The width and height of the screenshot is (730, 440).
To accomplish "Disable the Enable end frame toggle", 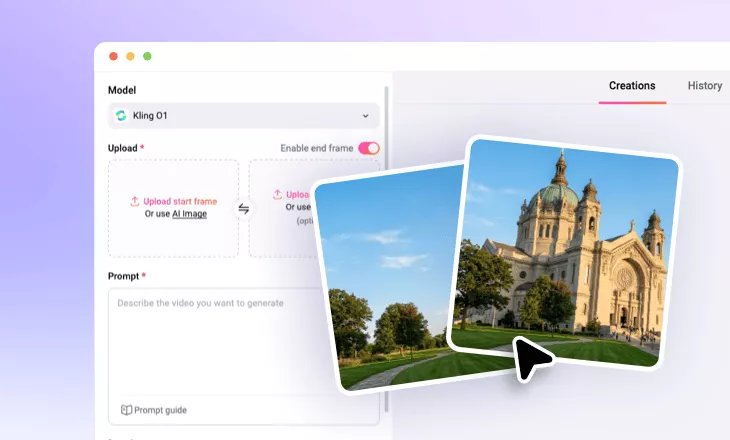I will click(x=368, y=148).
